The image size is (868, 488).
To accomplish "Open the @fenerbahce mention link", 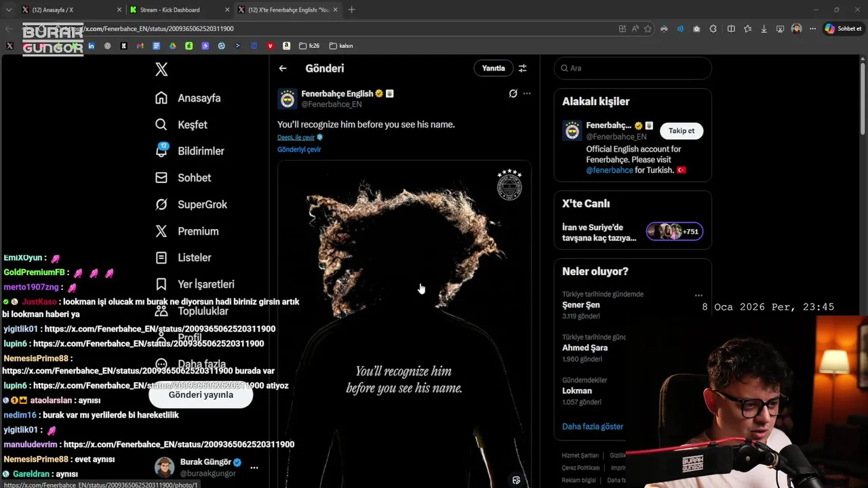I will tap(610, 170).
